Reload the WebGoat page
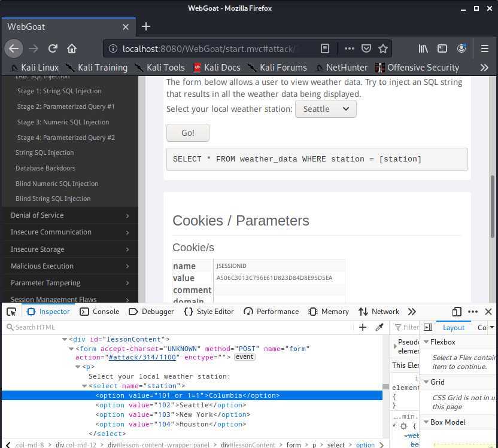This screenshot has width=498, height=448. coord(53,48)
